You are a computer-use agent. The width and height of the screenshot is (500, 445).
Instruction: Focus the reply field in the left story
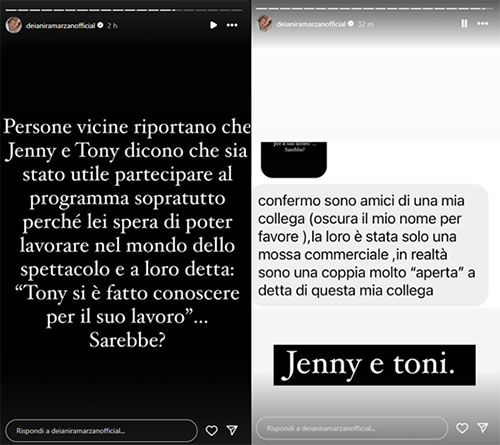(102, 431)
